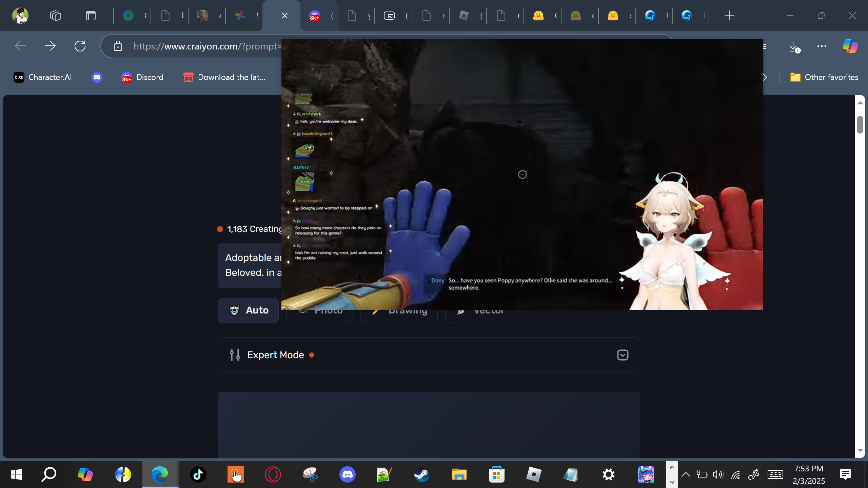868x488 pixels.
Task: Click the picture-in-picture game video overlay
Action: [522, 174]
